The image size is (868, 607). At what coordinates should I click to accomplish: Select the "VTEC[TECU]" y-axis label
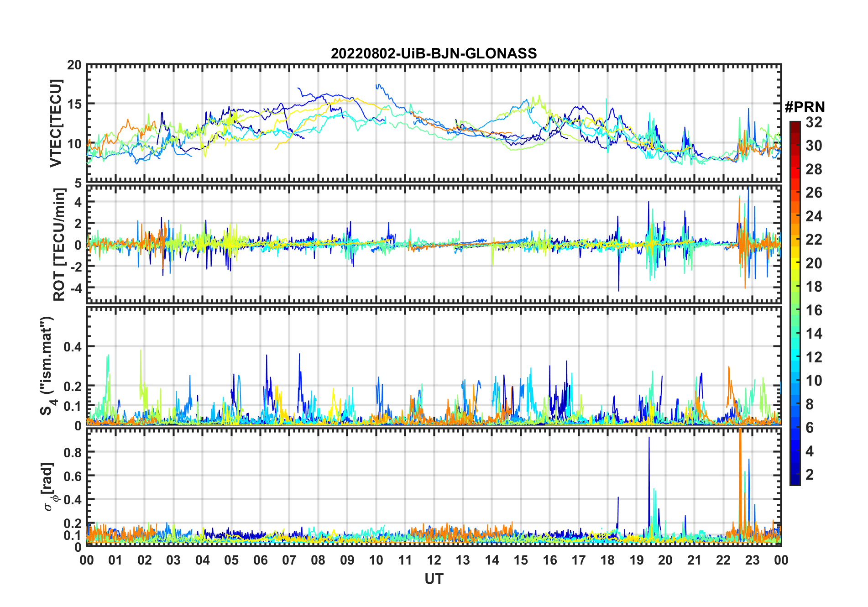tap(56, 124)
